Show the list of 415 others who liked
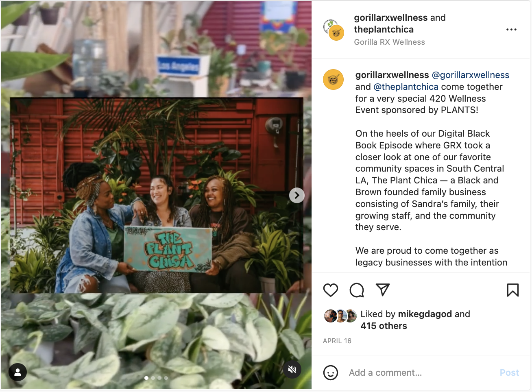Viewport: 532px width, 392px height. click(384, 326)
